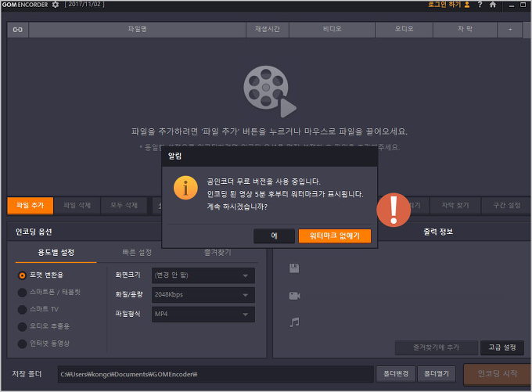532x392 pixels.
Task: Click the 로그인 하기 link
Action: click(x=448, y=5)
